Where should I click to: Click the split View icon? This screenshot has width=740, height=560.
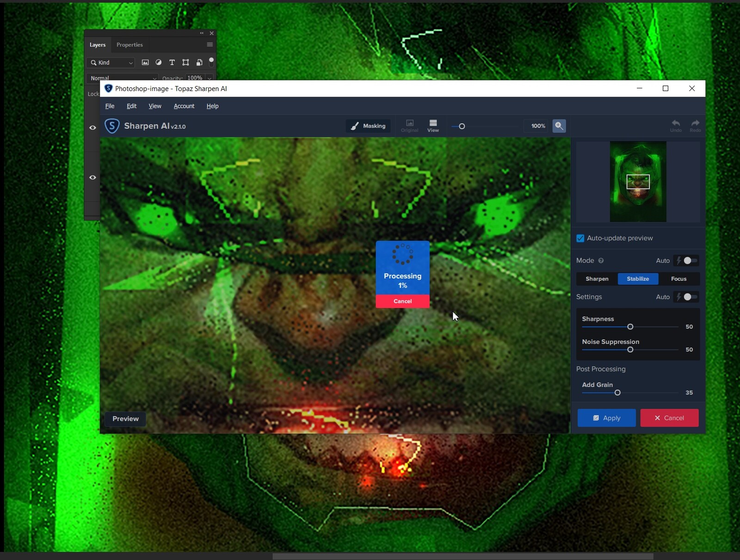click(433, 125)
